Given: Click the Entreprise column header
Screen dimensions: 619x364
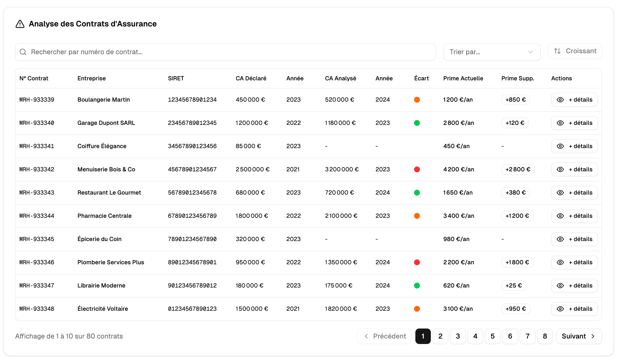Looking at the screenshot, I should pos(91,78).
